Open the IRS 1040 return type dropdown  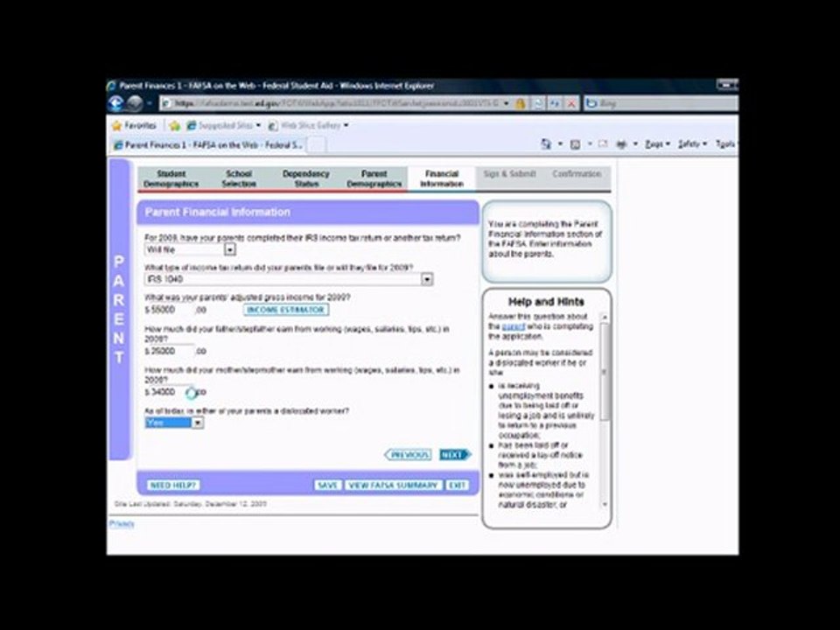tap(289, 279)
